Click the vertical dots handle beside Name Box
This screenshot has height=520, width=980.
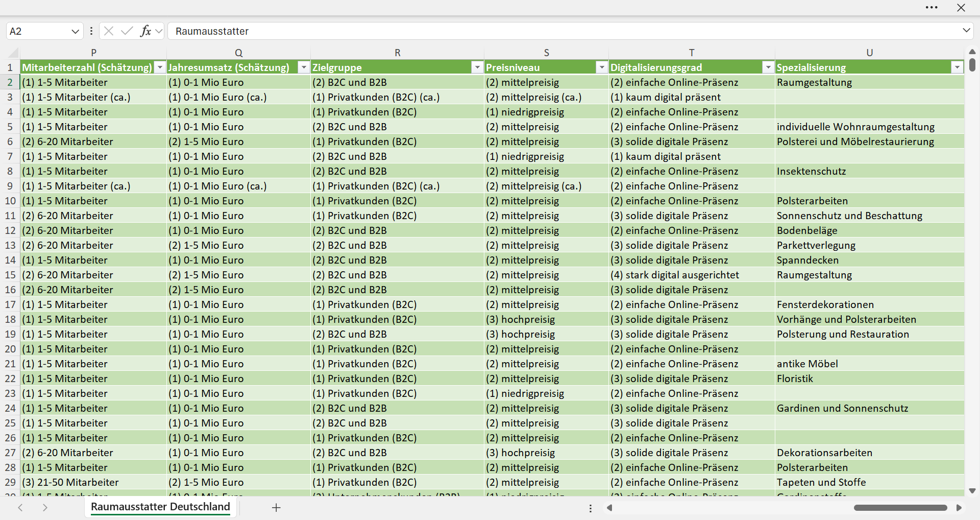(x=91, y=31)
